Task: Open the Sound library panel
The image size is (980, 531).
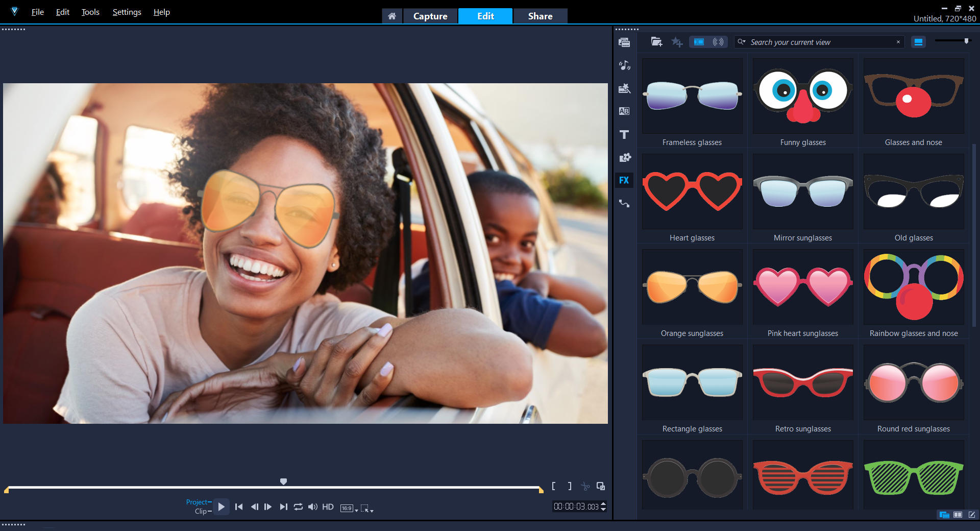Action: pos(624,65)
